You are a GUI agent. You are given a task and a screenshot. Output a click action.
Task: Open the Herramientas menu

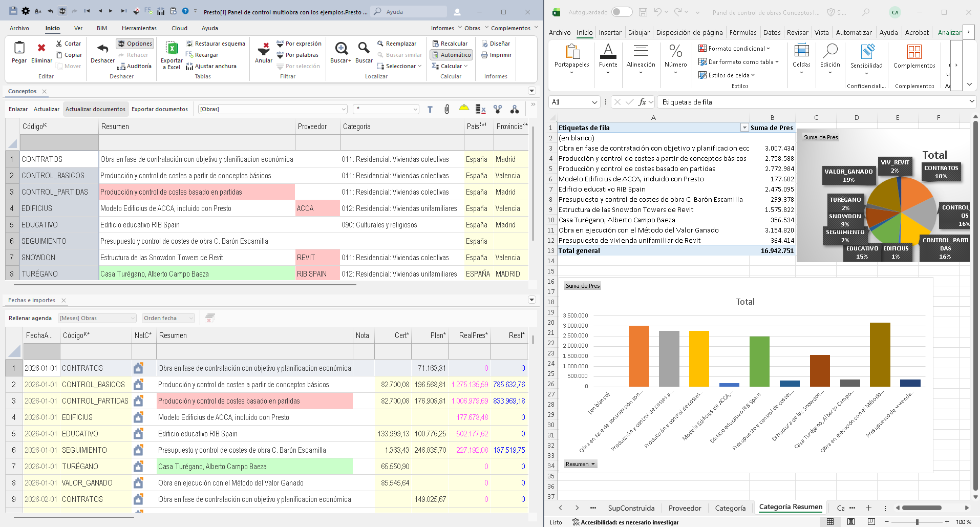(139, 28)
